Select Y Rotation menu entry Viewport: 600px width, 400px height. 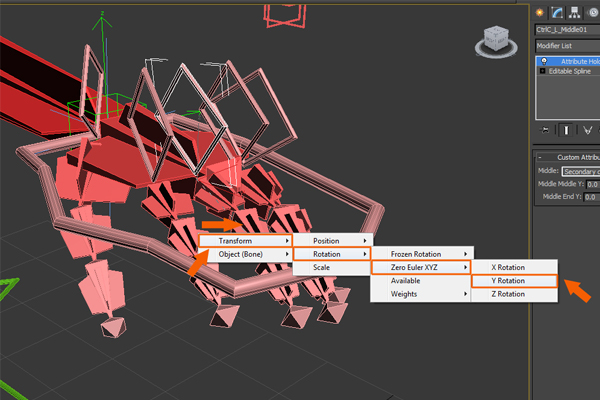pos(514,281)
